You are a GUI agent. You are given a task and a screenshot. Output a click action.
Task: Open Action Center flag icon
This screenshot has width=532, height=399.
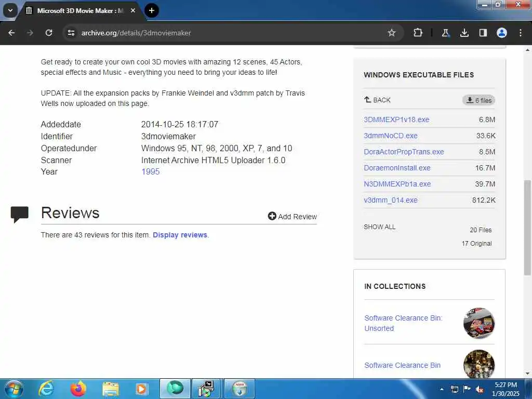[x=467, y=389]
